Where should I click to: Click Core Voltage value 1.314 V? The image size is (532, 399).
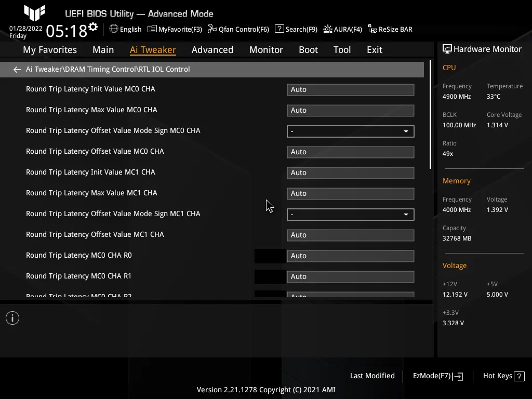(497, 125)
